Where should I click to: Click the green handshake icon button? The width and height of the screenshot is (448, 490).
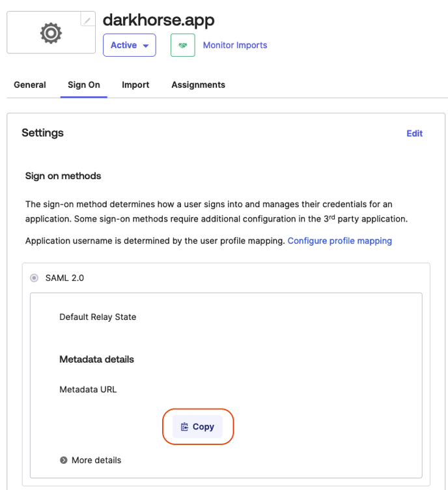(x=182, y=46)
